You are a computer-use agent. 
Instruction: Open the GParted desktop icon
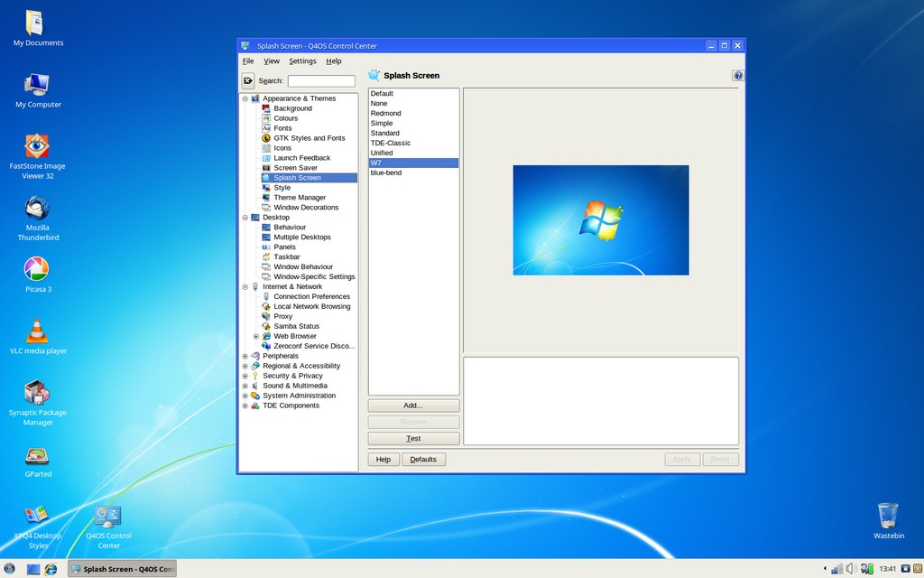[x=37, y=456]
